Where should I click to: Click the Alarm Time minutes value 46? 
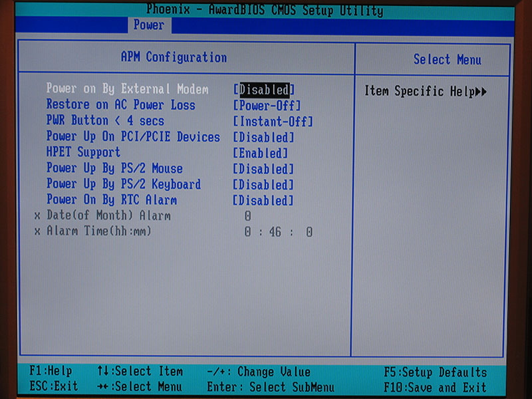(x=275, y=232)
